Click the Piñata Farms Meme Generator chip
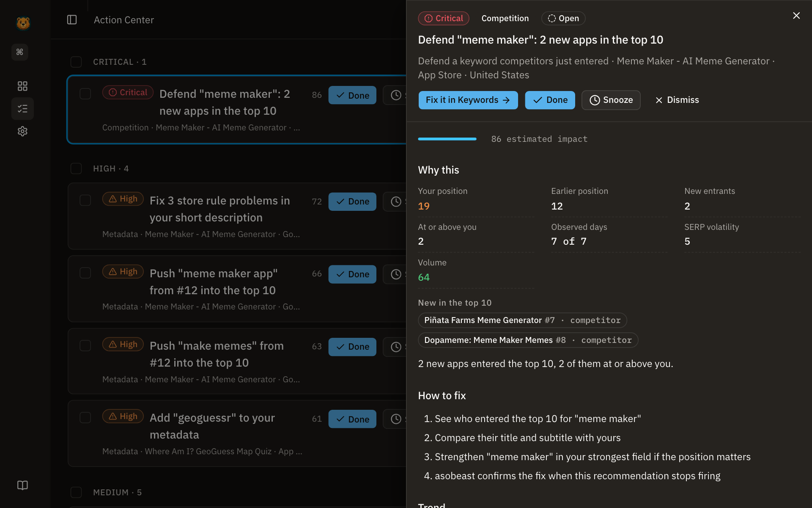The image size is (812, 508). (522, 320)
